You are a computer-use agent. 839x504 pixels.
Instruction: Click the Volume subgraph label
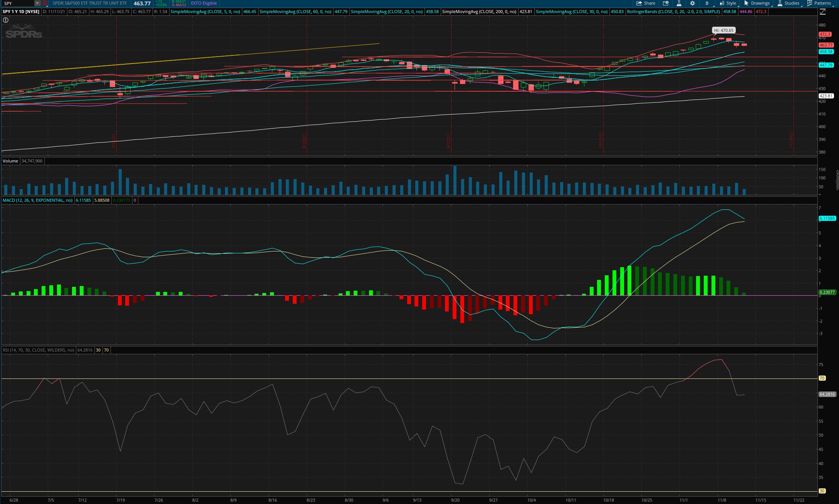10,161
